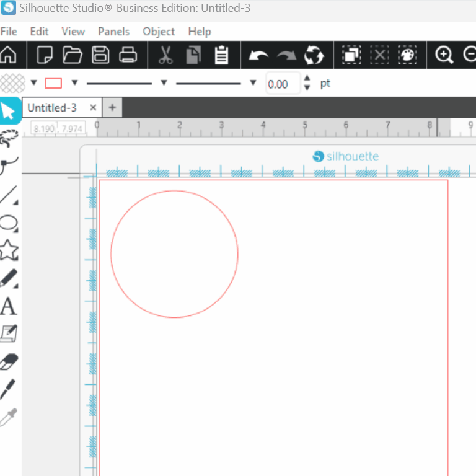Deselect all objects icon
Screen dimensions: 476x476
point(379,55)
